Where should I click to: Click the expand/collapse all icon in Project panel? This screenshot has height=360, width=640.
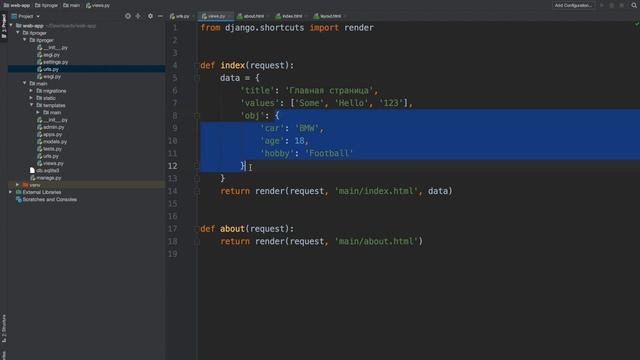coord(138,16)
